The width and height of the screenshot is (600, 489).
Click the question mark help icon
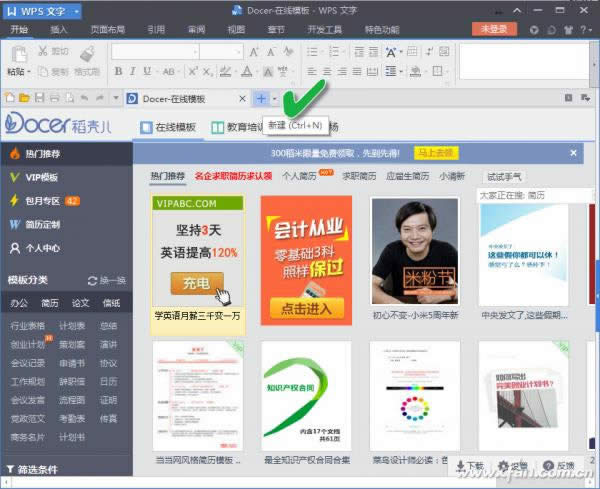click(583, 29)
